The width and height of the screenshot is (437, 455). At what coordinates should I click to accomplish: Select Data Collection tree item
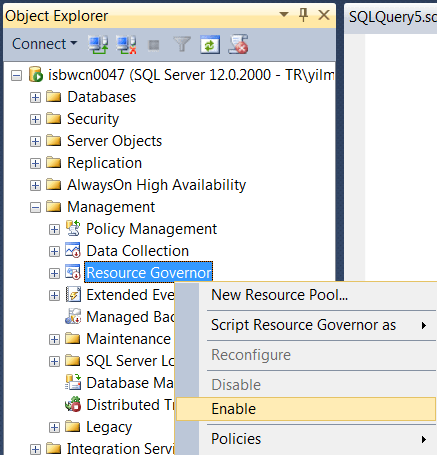point(138,251)
